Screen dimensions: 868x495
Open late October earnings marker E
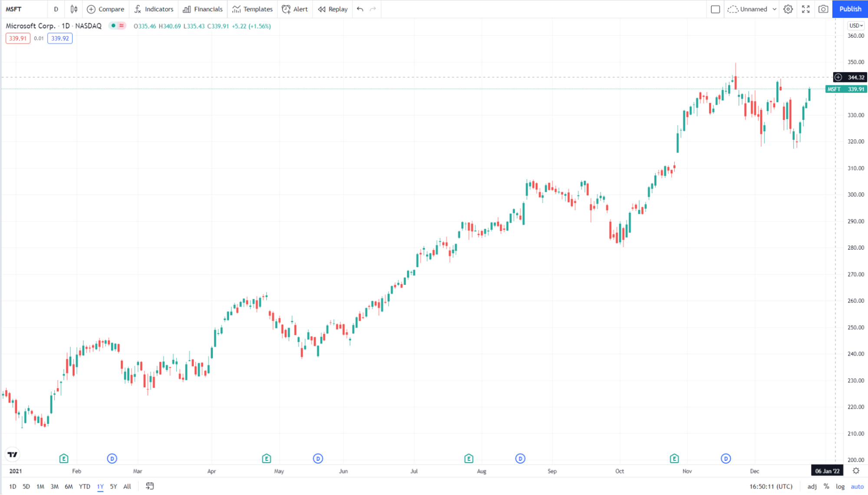tap(674, 459)
